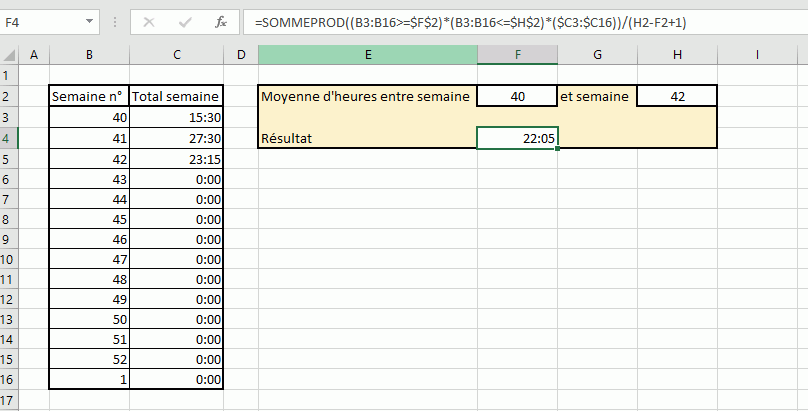The image size is (808, 411).
Task: Select column F header
Action: tap(517, 55)
